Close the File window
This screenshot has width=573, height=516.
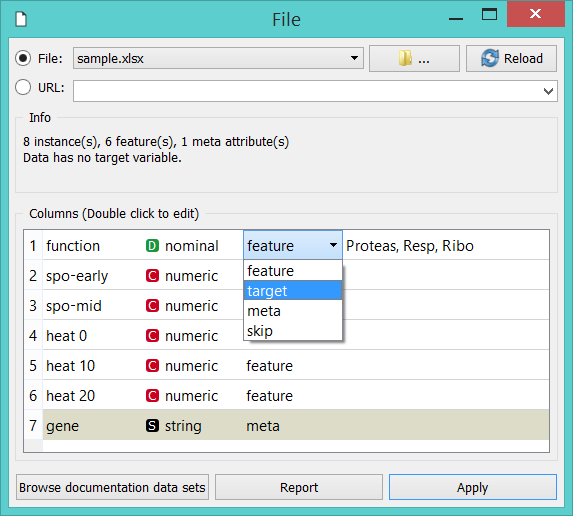click(535, 14)
